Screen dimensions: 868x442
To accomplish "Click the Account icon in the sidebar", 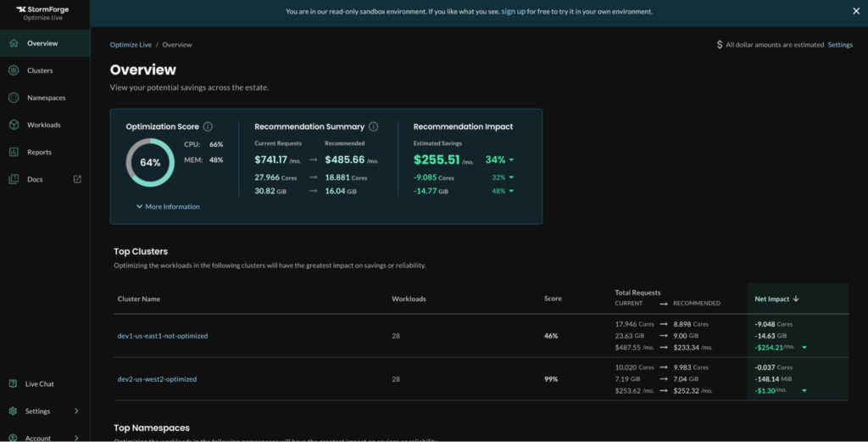I will [x=13, y=438].
